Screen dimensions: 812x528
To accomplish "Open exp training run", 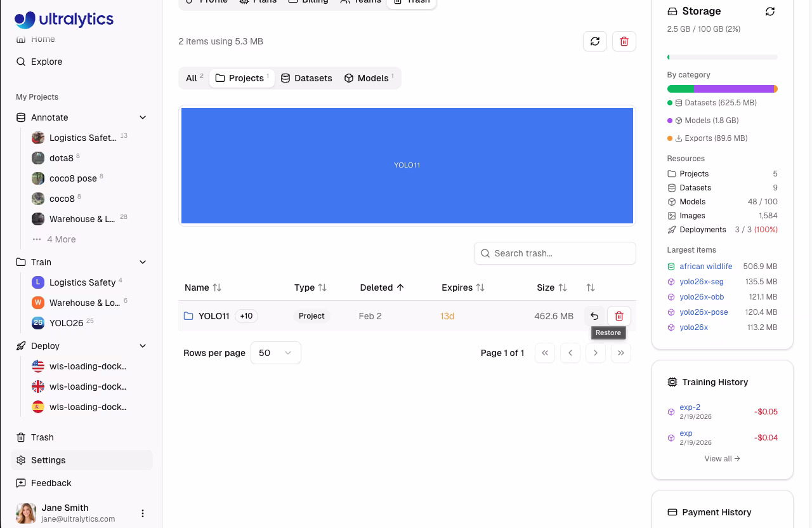I will pos(686,433).
